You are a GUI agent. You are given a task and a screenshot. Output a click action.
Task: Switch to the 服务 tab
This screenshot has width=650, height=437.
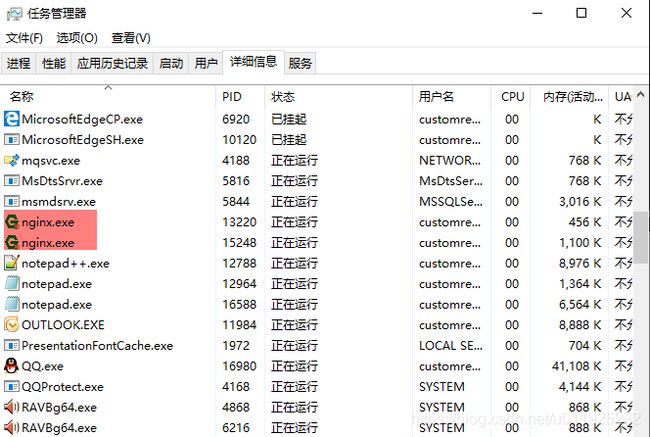(x=300, y=63)
